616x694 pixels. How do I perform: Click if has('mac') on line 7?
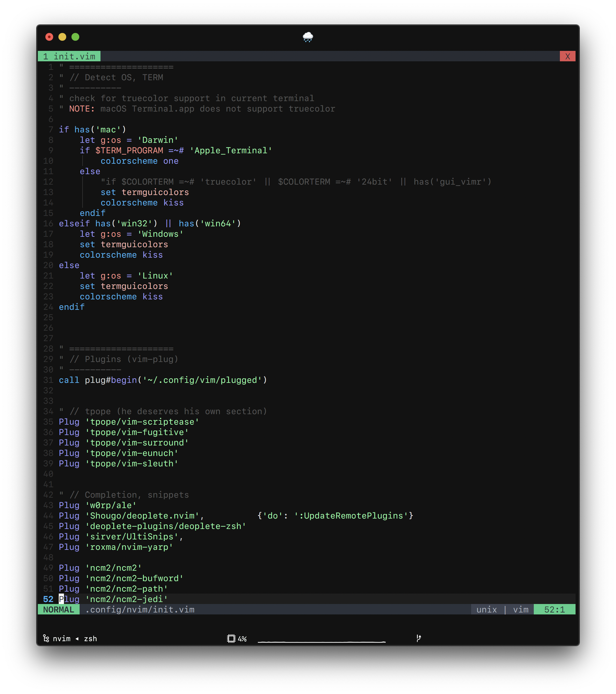click(92, 130)
